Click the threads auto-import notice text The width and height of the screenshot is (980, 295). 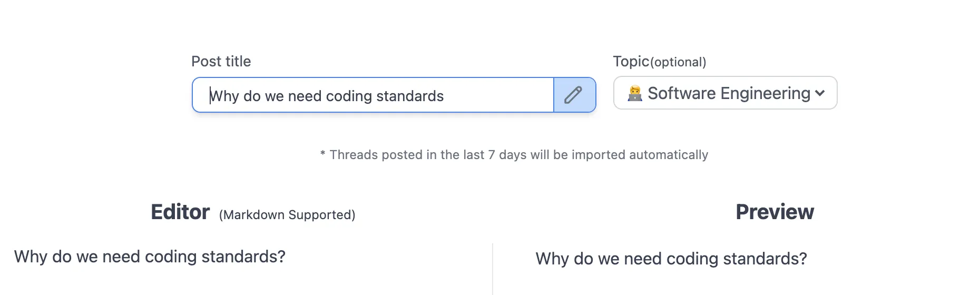(514, 155)
